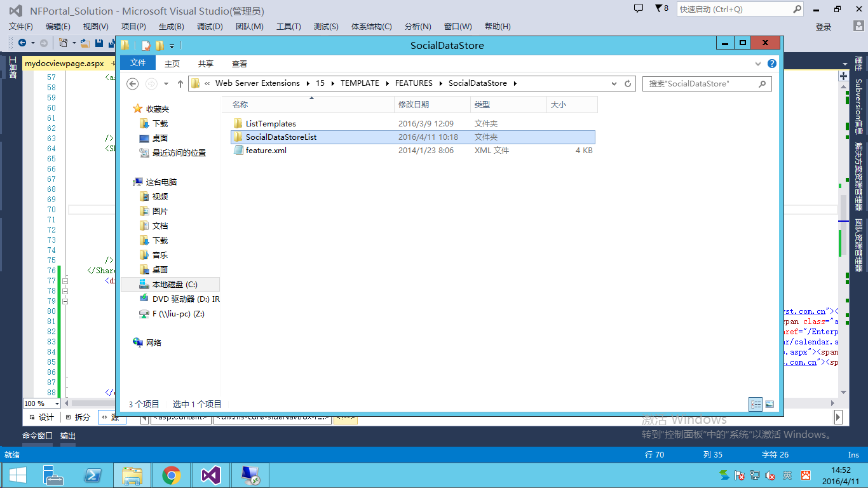Switch editor to 拆分 view
Screen dimensions: 868x488
coord(78,417)
